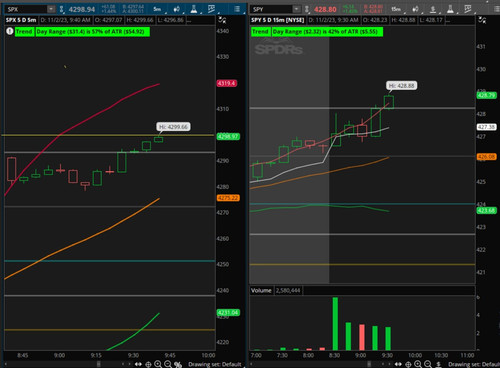Open the SPY symbol dropdown arrow

296,9
